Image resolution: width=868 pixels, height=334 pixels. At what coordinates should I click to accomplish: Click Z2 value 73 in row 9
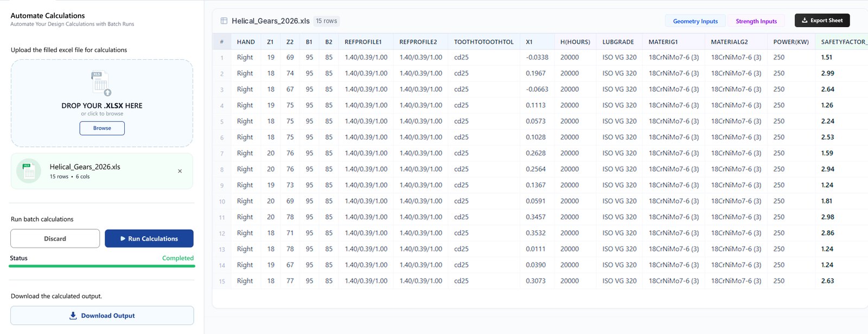tap(290, 185)
